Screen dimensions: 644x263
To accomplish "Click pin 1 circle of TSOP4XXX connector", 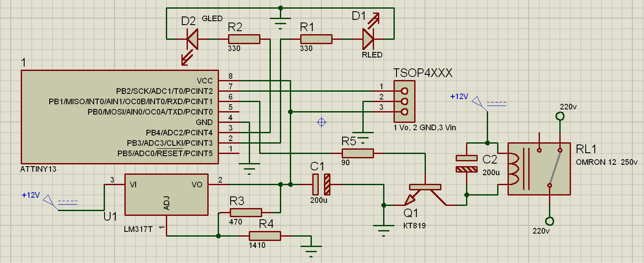I will tap(405, 91).
